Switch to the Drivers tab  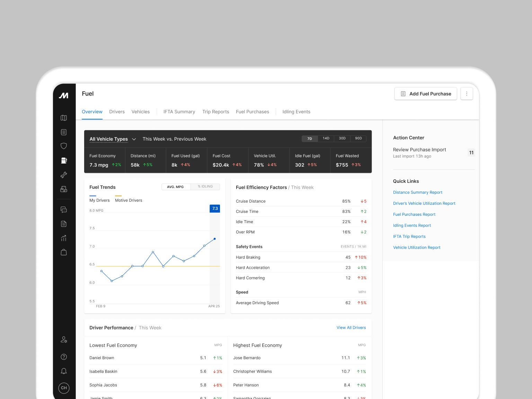point(117,112)
